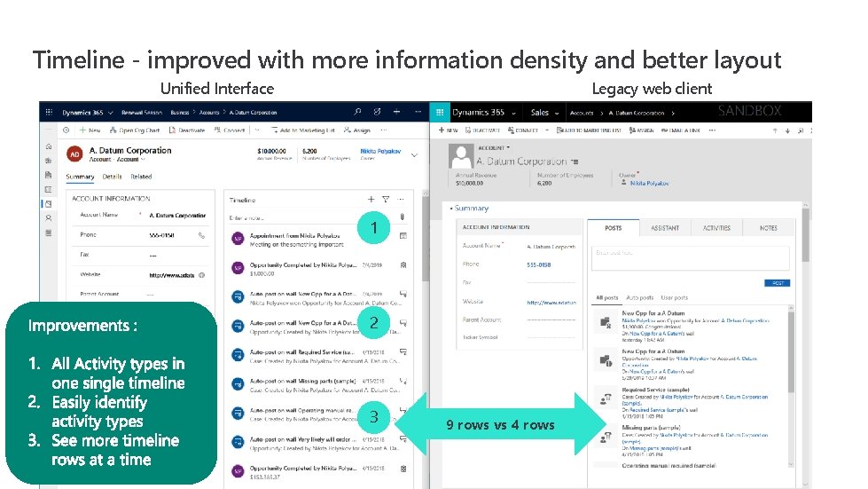Open Timeline more commands ellipsis
868x489 pixels.
click(401, 200)
